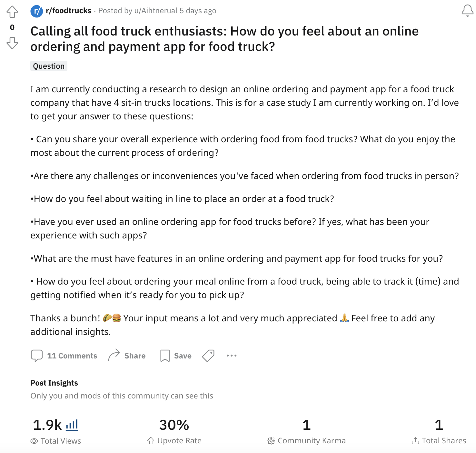Open the 11 Comments section
The width and height of the screenshot is (476, 453).
coord(72,356)
